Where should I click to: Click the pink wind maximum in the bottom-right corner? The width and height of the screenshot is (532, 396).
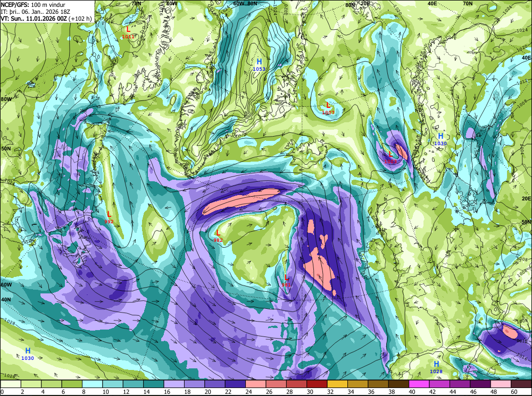click(510, 331)
